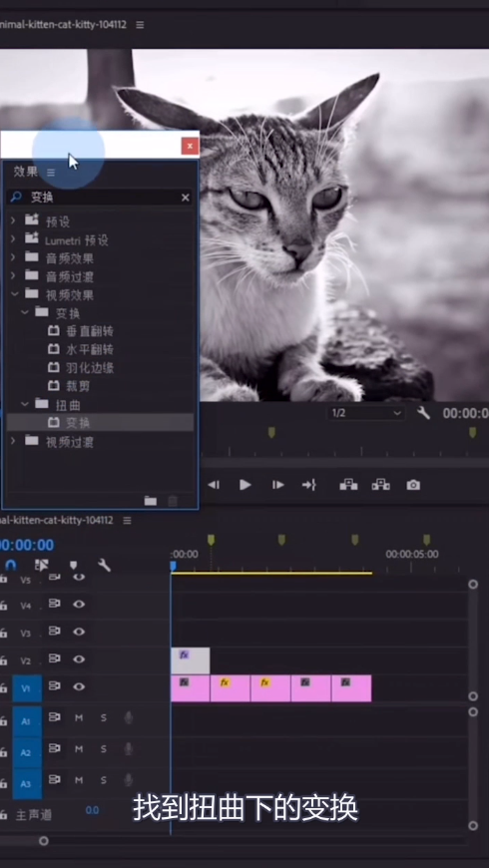This screenshot has height=868, width=489.
Task: Toggle A3 track targeting button
Action: (27, 783)
